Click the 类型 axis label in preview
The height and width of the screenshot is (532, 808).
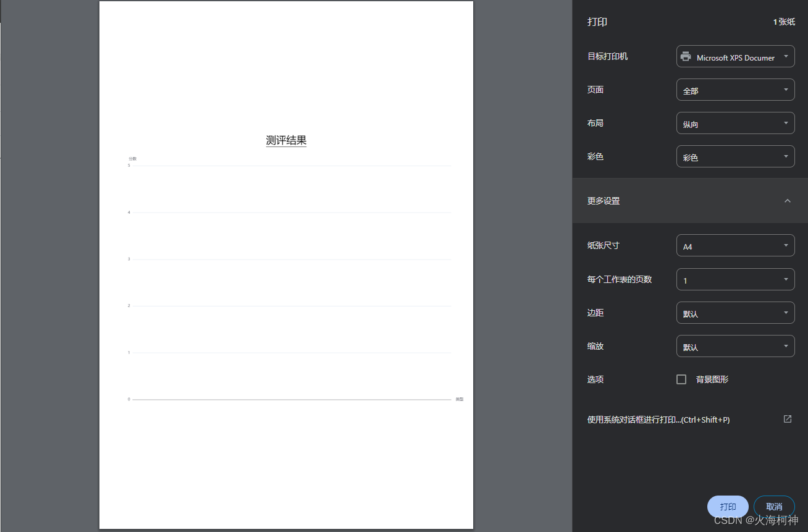(460, 399)
